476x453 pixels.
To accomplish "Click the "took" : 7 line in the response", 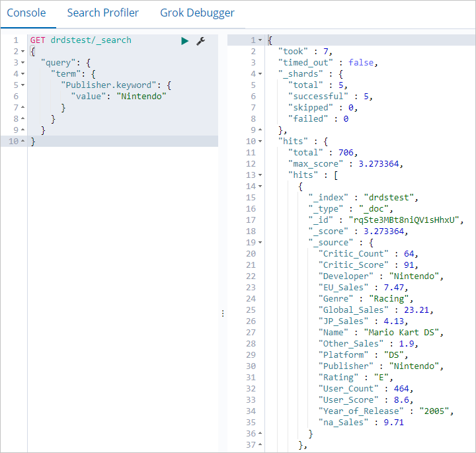I will [x=305, y=52].
